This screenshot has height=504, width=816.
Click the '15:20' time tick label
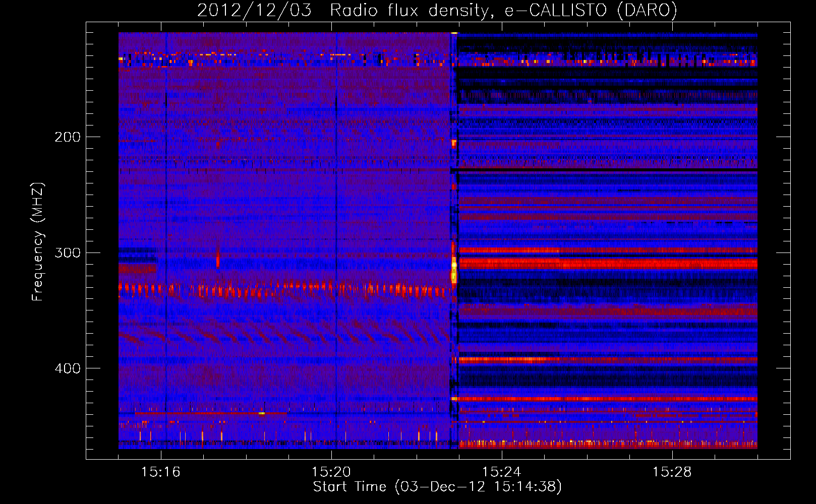331,472
